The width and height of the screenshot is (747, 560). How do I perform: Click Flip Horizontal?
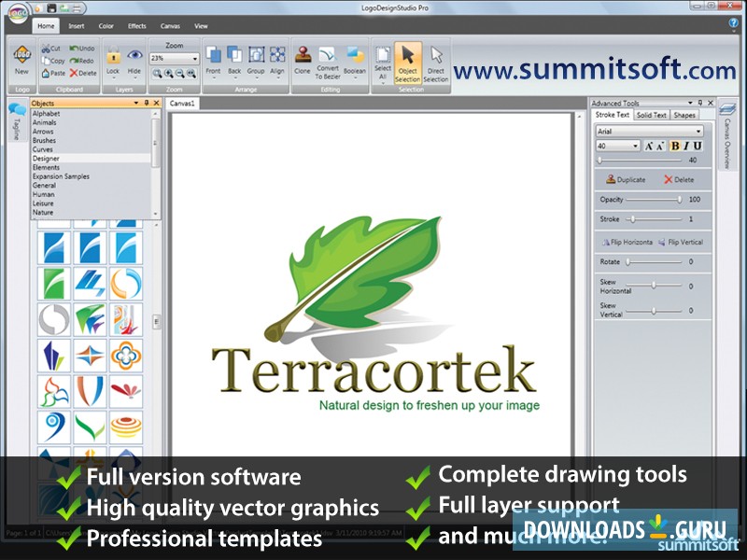628,241
